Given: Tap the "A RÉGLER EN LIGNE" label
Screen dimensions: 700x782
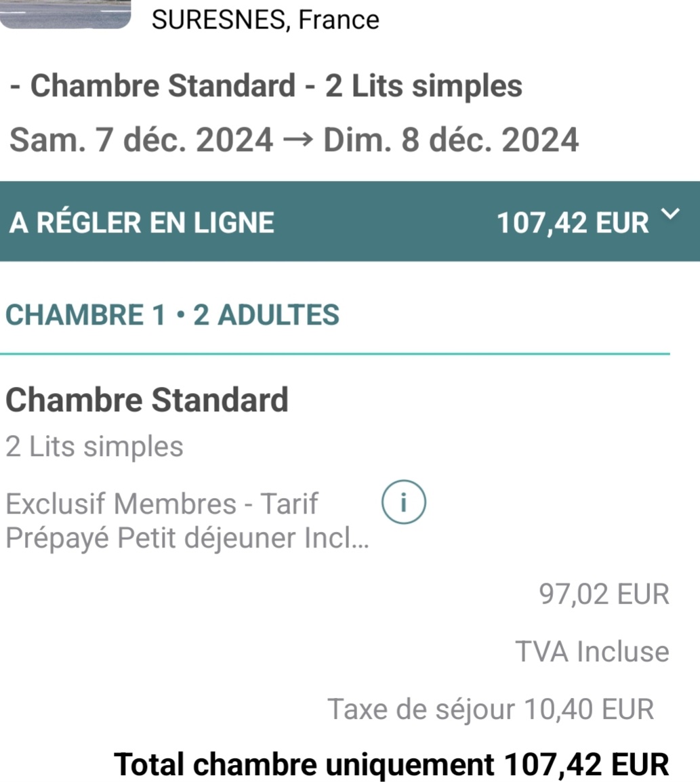Looking at the screenshot, I should pyautogui.click(x=142, y=222).
